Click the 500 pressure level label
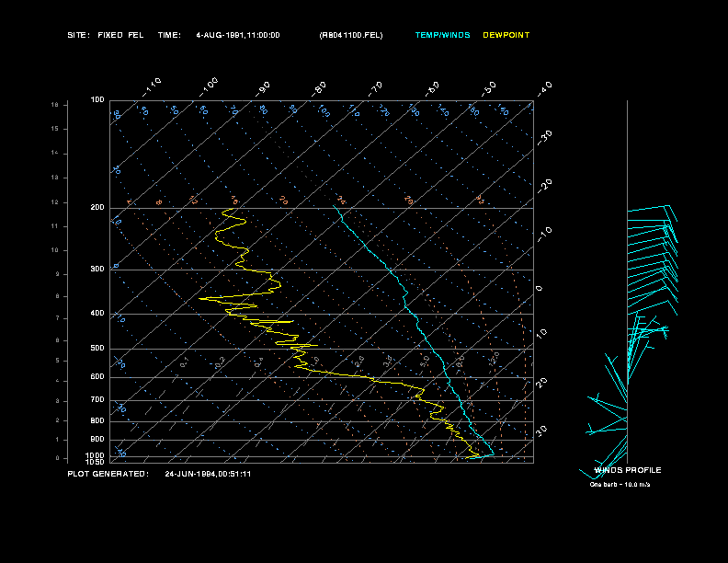The image size is (728, 563). point(97,349)
